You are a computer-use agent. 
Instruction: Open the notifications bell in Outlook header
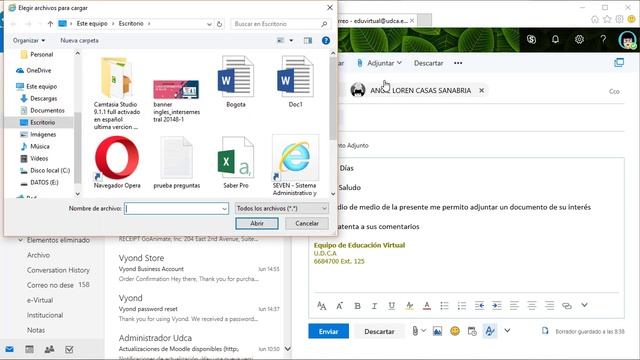tap(555, 40)
